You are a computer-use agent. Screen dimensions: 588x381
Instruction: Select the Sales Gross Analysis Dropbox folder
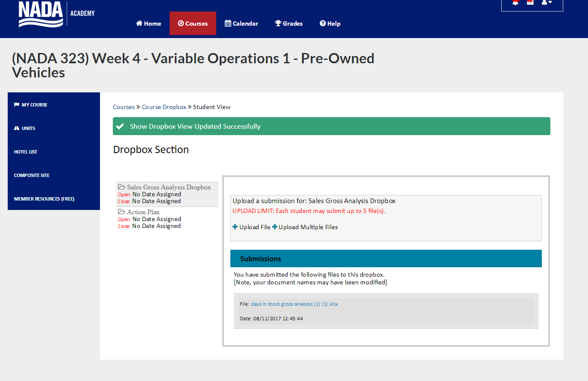[168, 187]
